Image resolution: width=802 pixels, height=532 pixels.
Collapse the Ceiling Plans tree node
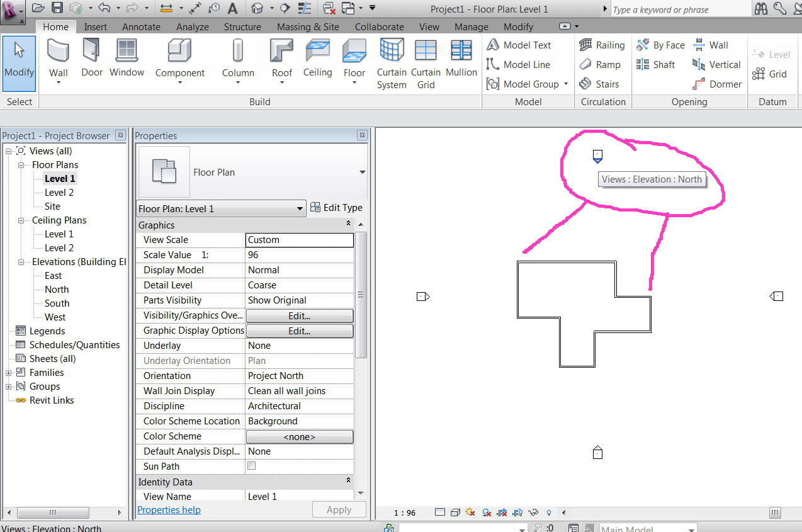coord(21,220)
